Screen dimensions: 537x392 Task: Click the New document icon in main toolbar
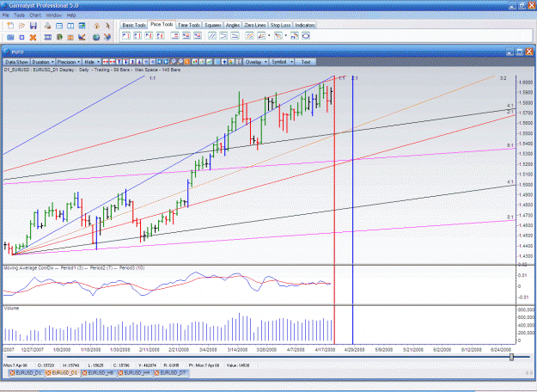[x=10, y=26]
